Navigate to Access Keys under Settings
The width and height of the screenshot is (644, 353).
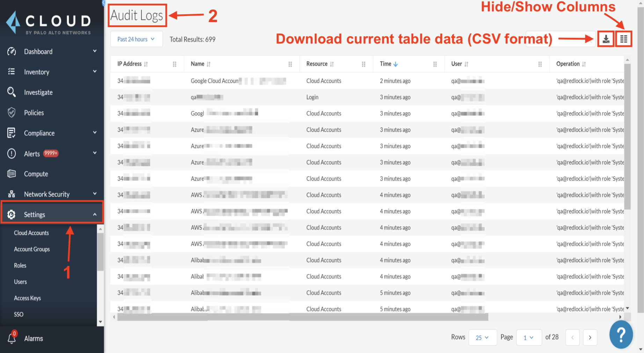tap(27, 298)
